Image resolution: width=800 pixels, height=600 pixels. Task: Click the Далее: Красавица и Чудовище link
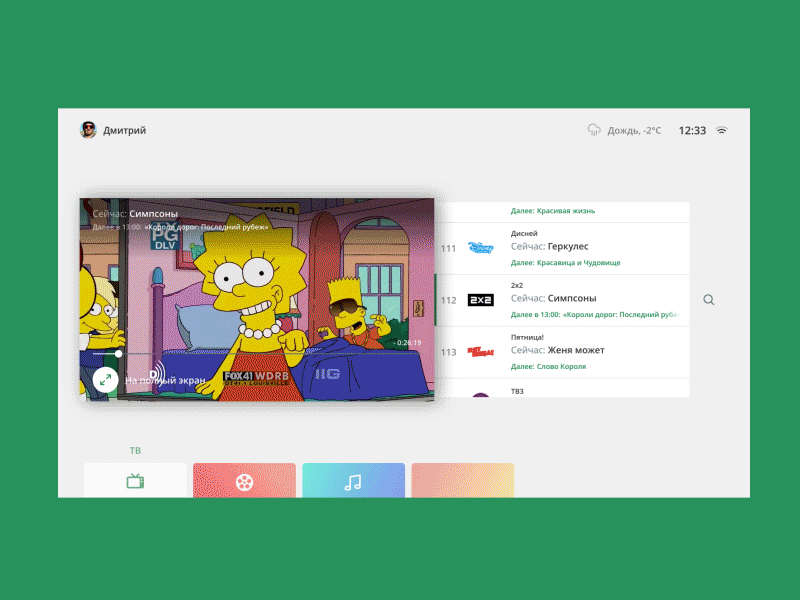click(566, 263)
